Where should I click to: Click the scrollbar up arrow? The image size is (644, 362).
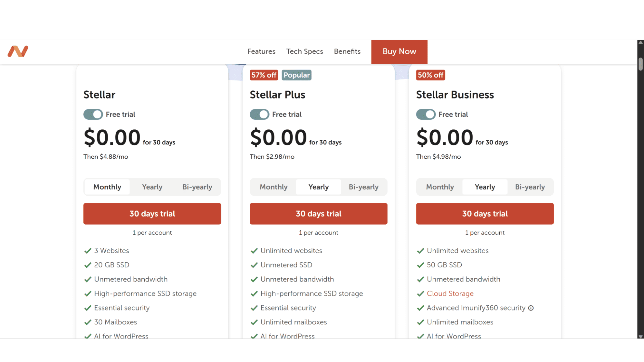click(x=640, y=42)
